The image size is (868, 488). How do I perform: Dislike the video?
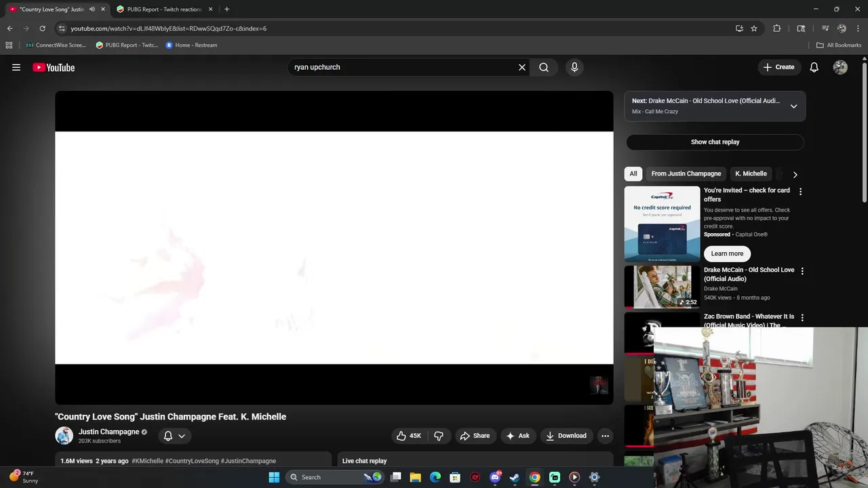(439, 436)
